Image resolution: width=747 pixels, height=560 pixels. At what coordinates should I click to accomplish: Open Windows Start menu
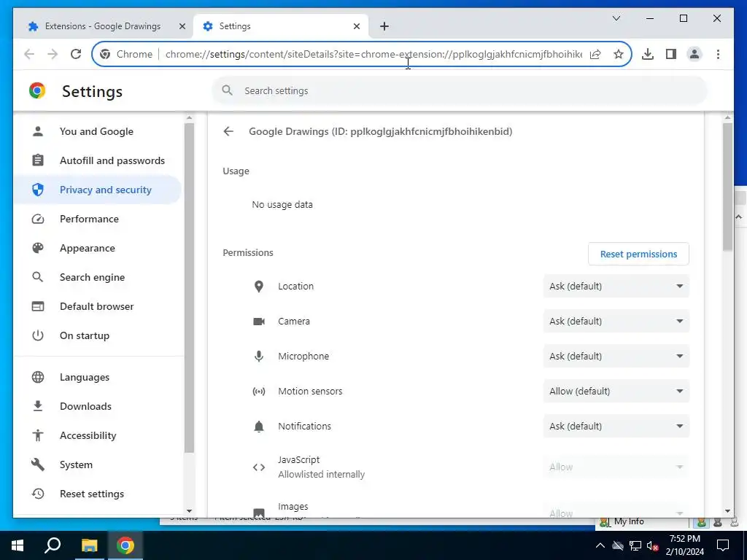tap(18, 545)
